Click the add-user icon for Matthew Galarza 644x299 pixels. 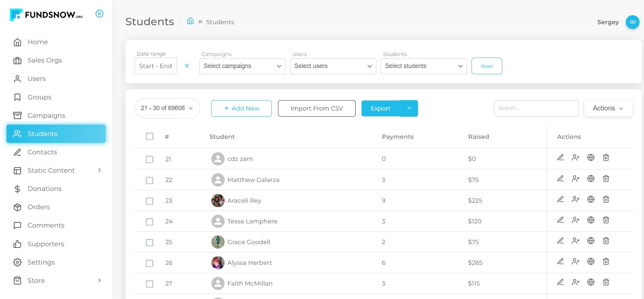click(575, 179)
